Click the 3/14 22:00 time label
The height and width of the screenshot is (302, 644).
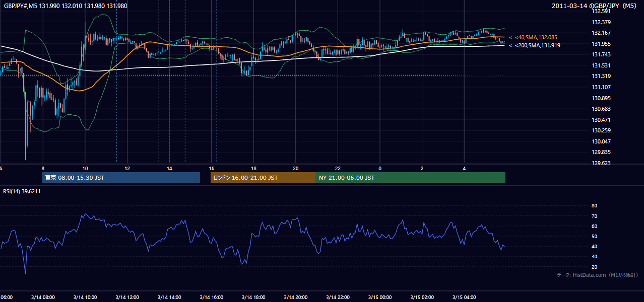tap(338, 297)
